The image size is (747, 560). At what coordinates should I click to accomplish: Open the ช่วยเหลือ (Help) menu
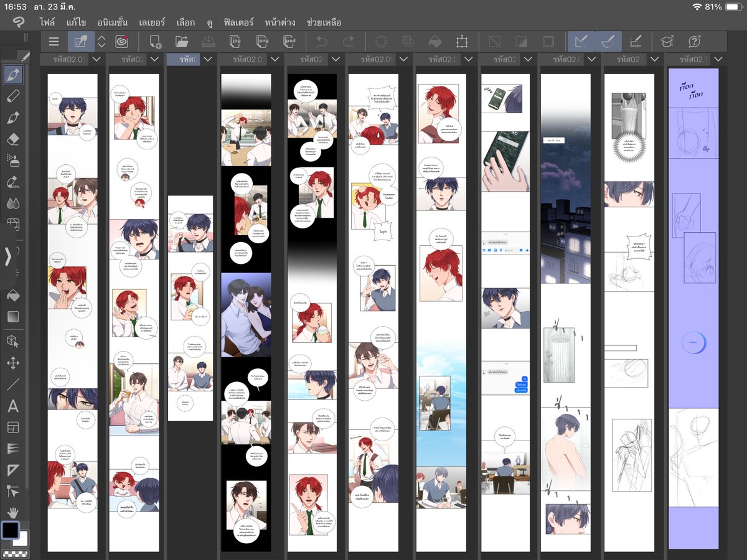[x=324, y=22]
